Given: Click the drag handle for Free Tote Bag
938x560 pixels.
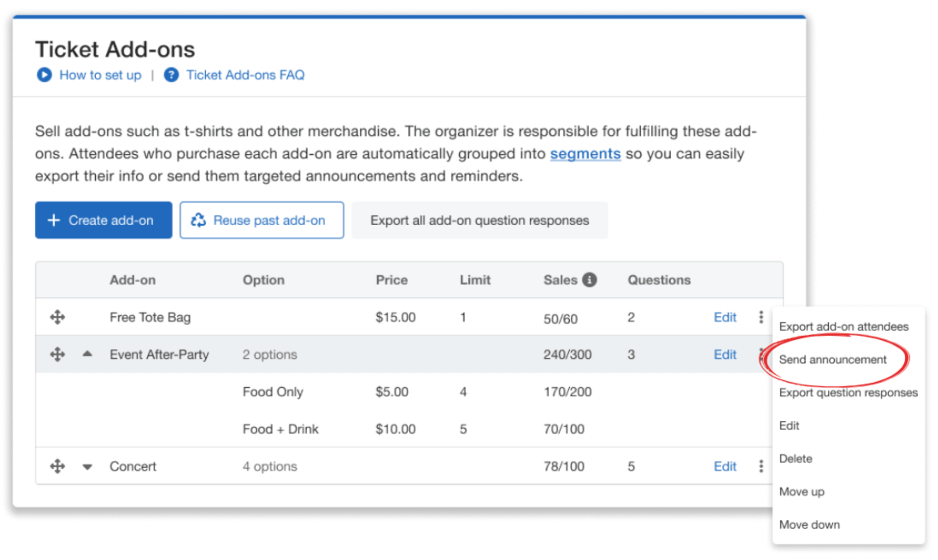Looking at the screenshot, I should pos(57,317).
